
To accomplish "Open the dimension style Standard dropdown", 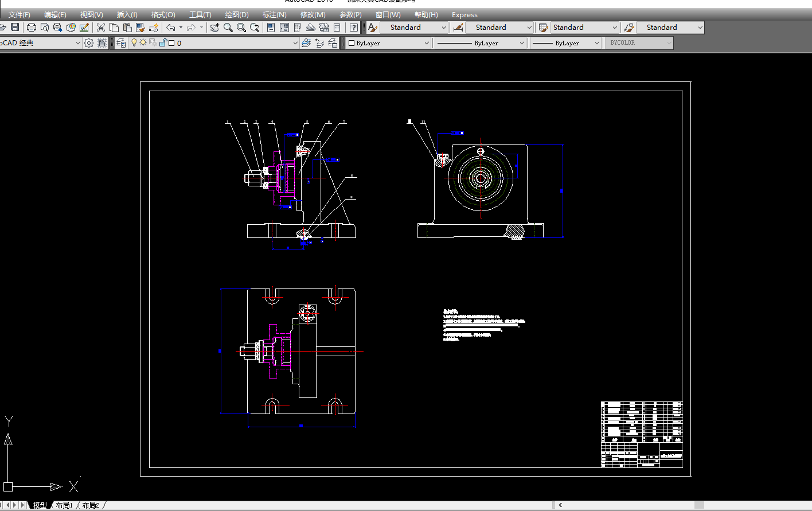I will coord(499,27).
